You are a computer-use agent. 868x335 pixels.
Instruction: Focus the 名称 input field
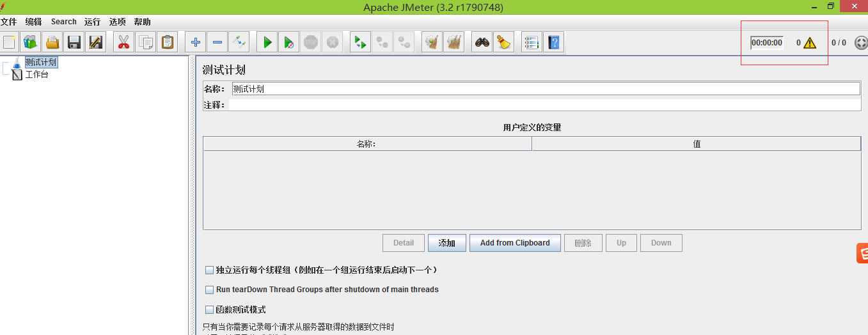pos(546,89)
